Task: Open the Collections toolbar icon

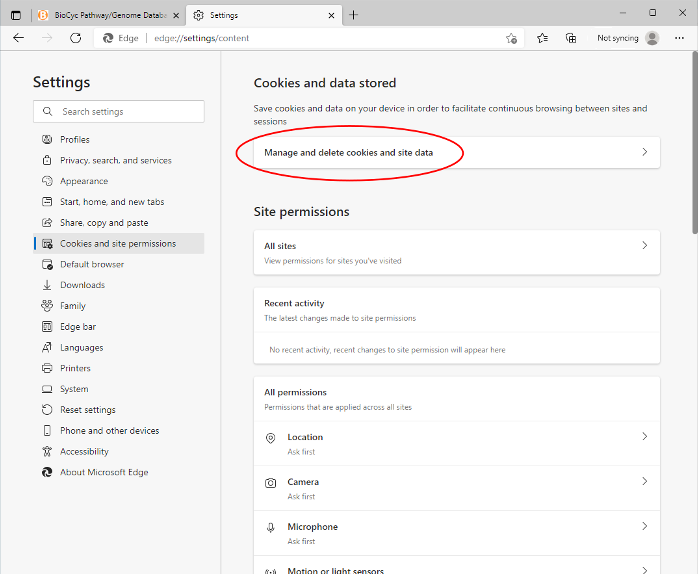Action: point(571,38)
